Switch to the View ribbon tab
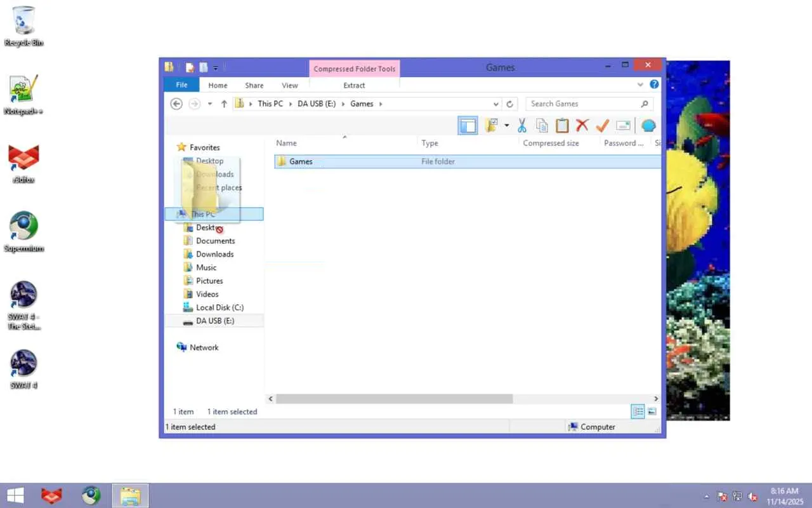Image resolution: width=812 pixels, height=508 pixels. pos(290,85)
